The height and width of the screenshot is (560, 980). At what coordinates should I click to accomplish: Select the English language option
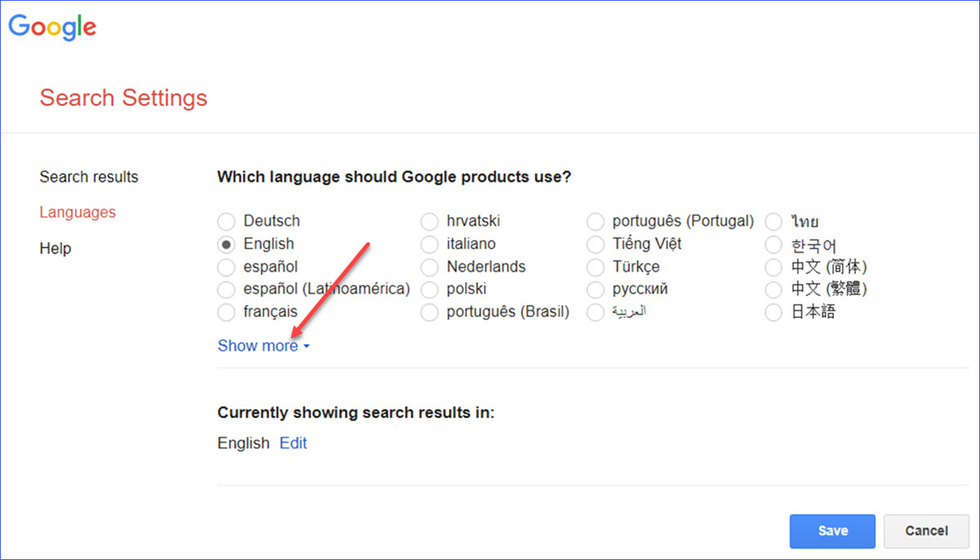[226, 244]
